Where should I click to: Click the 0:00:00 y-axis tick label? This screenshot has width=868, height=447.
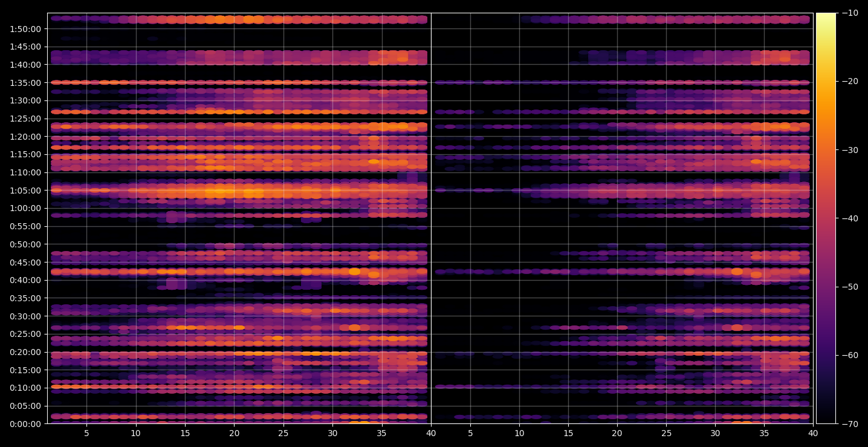[25, 423]
